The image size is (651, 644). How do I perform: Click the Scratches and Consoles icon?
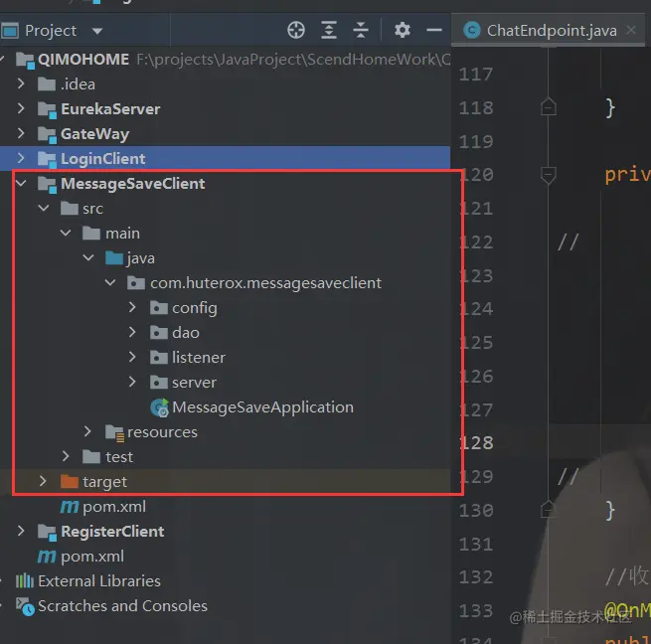coord(25,606)
